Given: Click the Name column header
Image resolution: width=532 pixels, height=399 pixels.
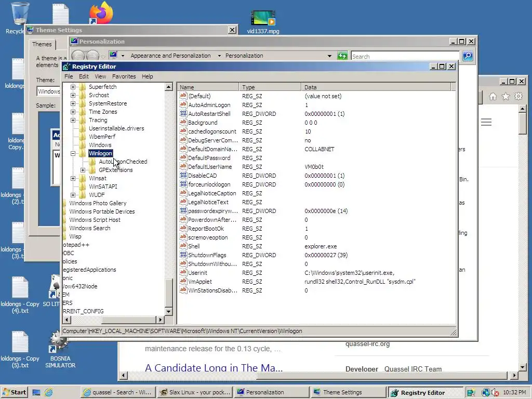Looking at the screenshot, I should [208, 87].
